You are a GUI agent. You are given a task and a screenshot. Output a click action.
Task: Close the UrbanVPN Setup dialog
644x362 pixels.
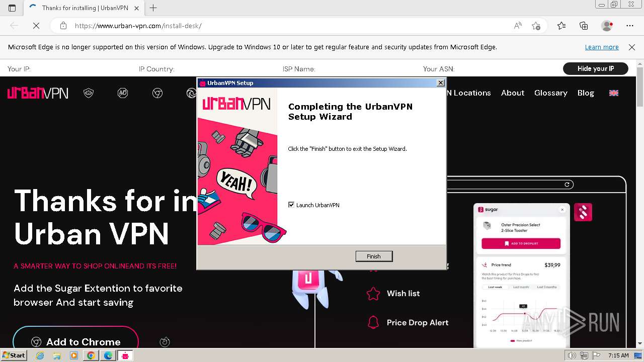[x=440, y=83]
